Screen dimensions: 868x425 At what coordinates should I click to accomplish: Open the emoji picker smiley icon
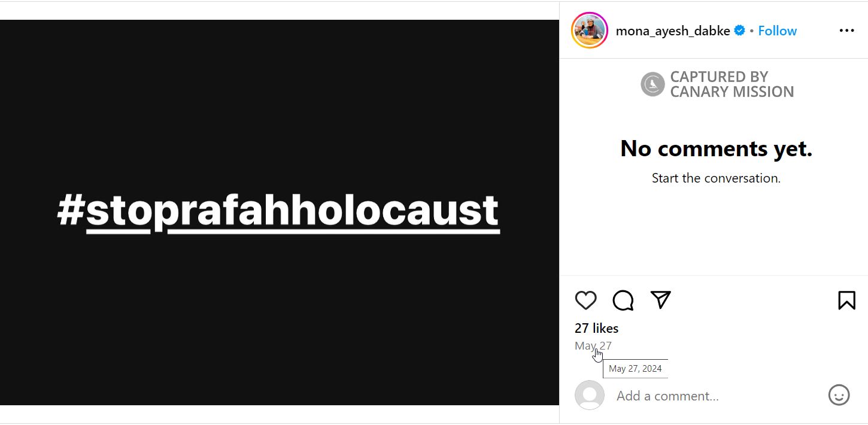pos(839,395)
